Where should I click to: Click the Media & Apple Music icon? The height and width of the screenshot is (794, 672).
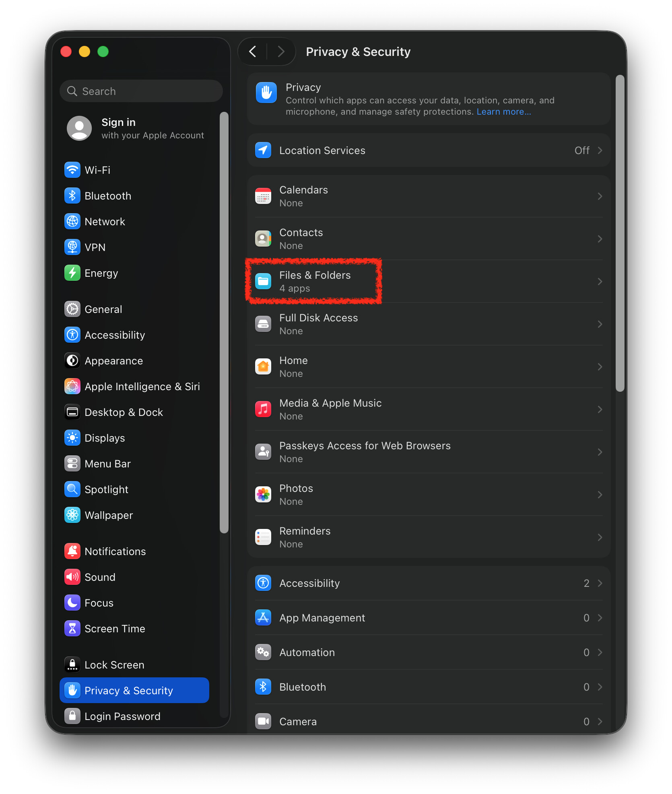(263, 409)
